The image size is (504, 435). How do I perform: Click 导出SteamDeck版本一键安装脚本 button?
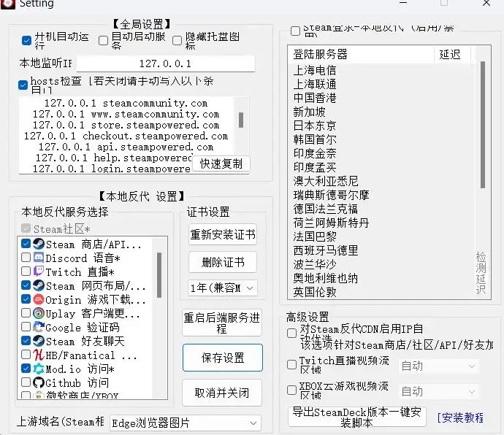356,417
